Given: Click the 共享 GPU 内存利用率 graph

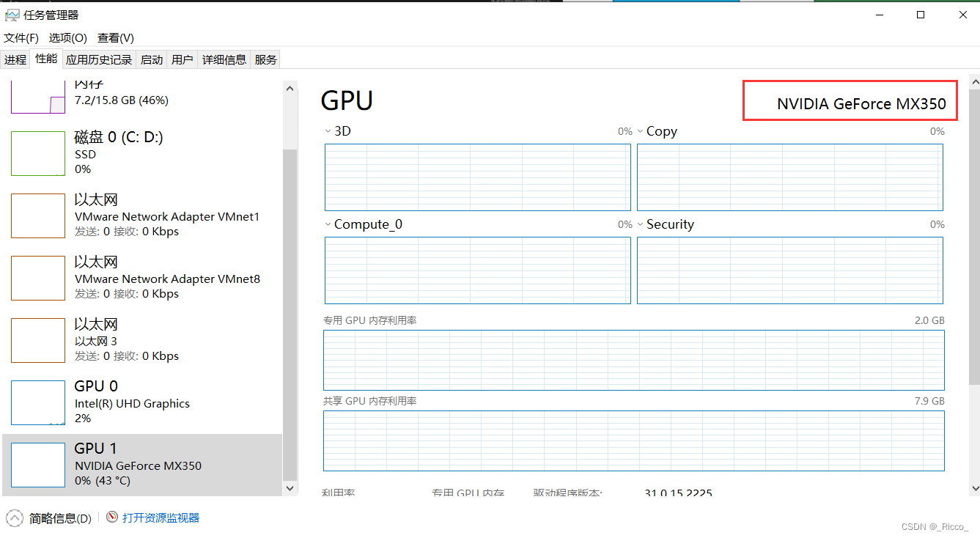Looking at the screenshot, I should 634,441.
